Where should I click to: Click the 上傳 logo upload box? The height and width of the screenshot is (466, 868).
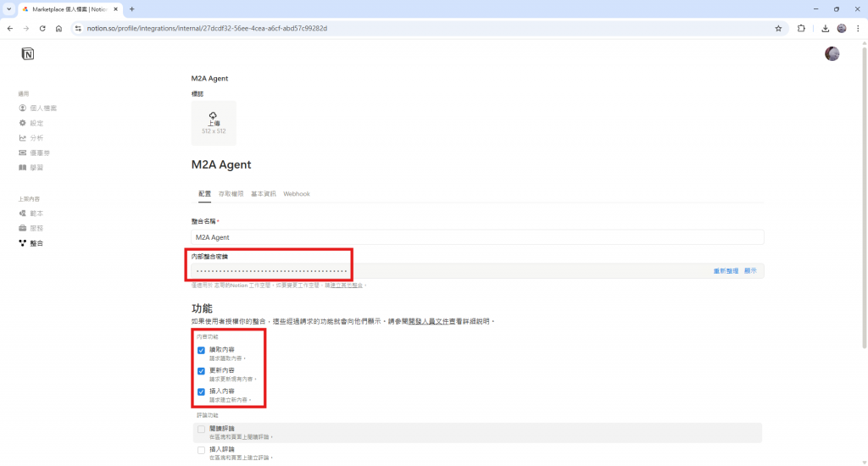tap(214, 123)
